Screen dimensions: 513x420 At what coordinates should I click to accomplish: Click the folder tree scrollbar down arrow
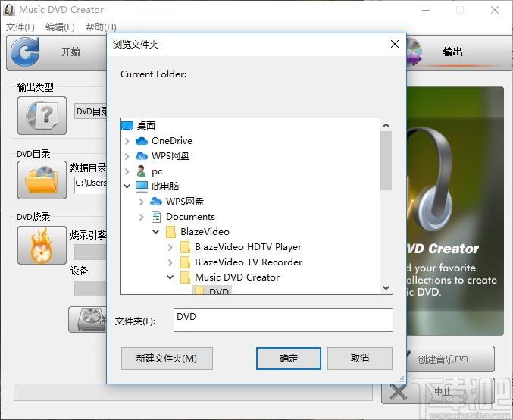coord(386,288)
